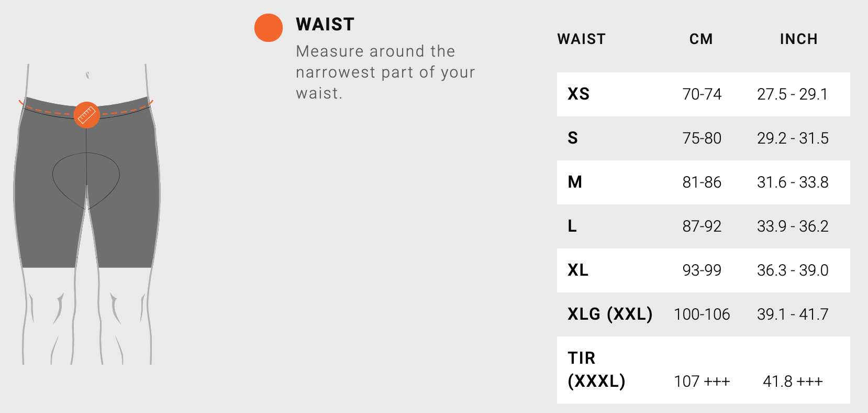The width and height of the screenshot is (868, 413).
Task: Click the bold WAIST section heading
Action: click(325, 24)
